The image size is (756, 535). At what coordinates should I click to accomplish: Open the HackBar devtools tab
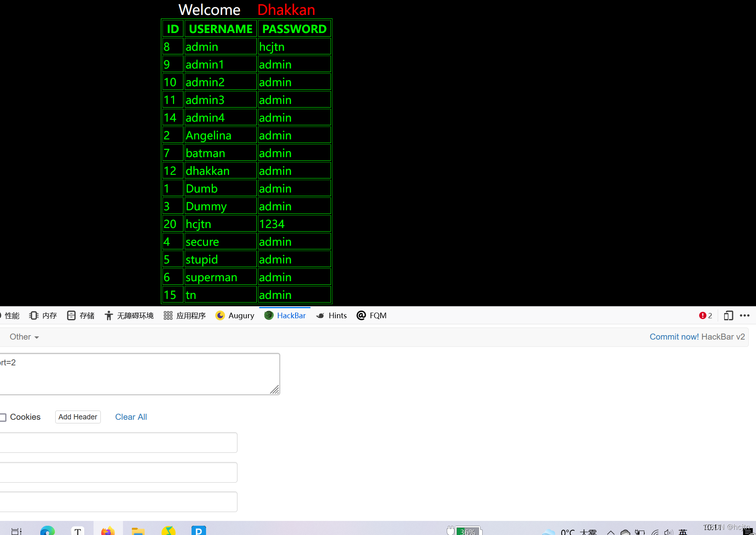click(285, 315)
